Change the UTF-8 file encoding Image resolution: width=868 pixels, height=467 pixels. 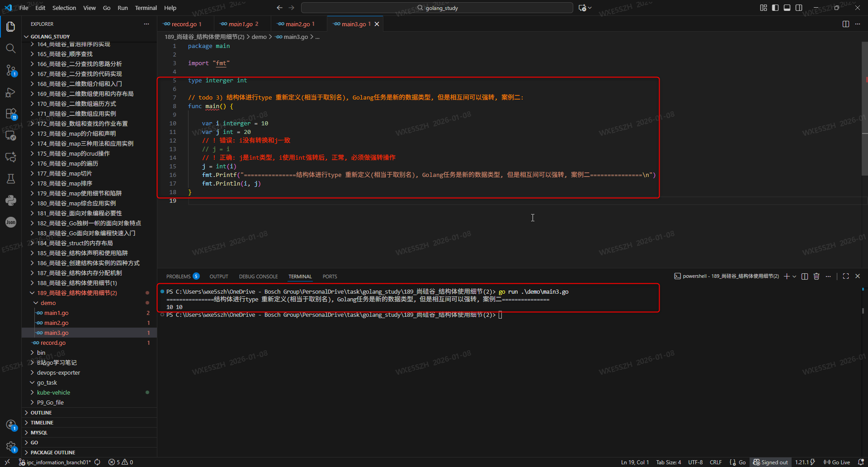pos(695,462)
